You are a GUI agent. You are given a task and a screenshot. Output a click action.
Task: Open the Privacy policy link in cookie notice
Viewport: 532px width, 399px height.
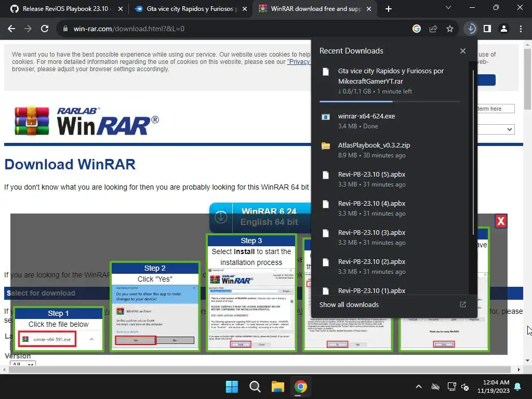tap(299, 62)
